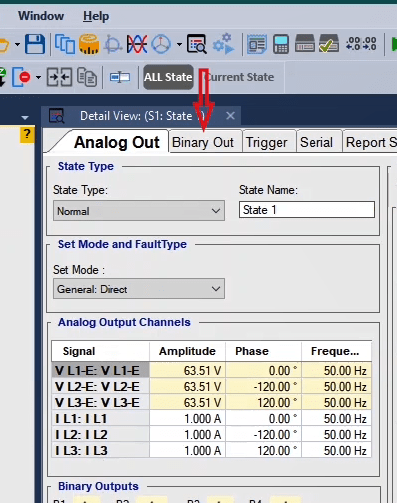Select the V L1-E amplitude cell
The width and height of the screenshot is (397, 503).
coord(187,370)
